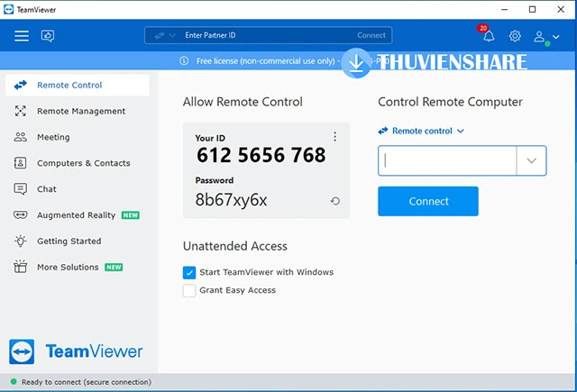This screenshot has height=392, width=577.
Task: Click the blue Connect button
Action: coord(428,201)
